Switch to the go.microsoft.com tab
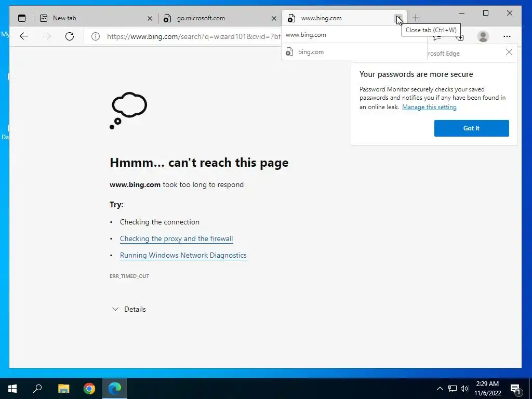The image size is (532, 399). coord(217,18)
